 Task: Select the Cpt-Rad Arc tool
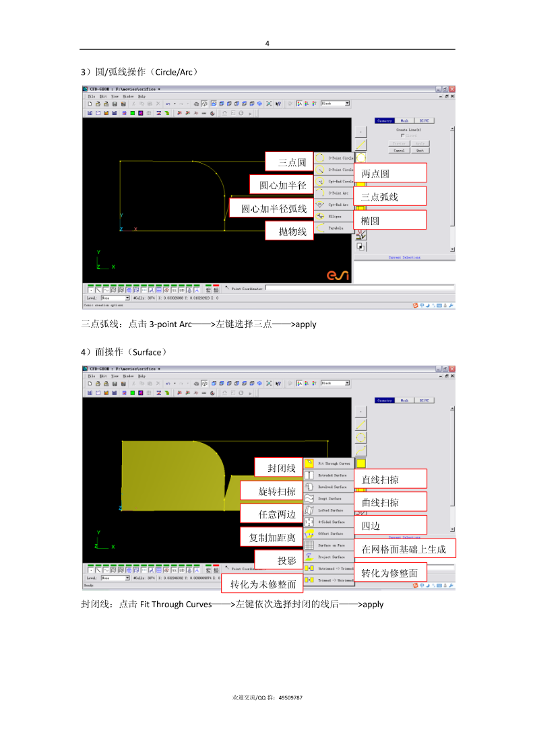(x=334, y=205)
